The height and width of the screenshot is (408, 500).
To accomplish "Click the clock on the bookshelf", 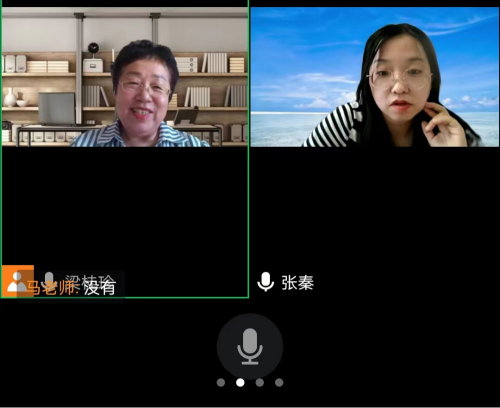I will (x=93, y=49).
